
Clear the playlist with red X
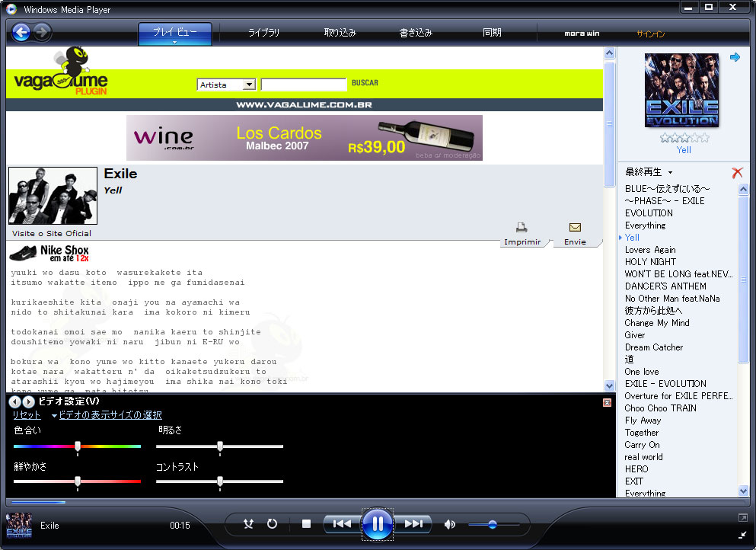[x=737, y=172]
